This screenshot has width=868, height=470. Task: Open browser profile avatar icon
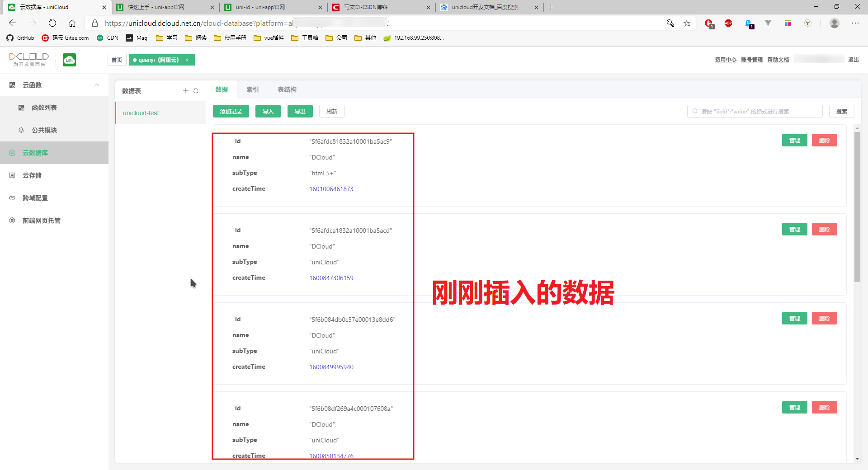click(x=835, y=23)
